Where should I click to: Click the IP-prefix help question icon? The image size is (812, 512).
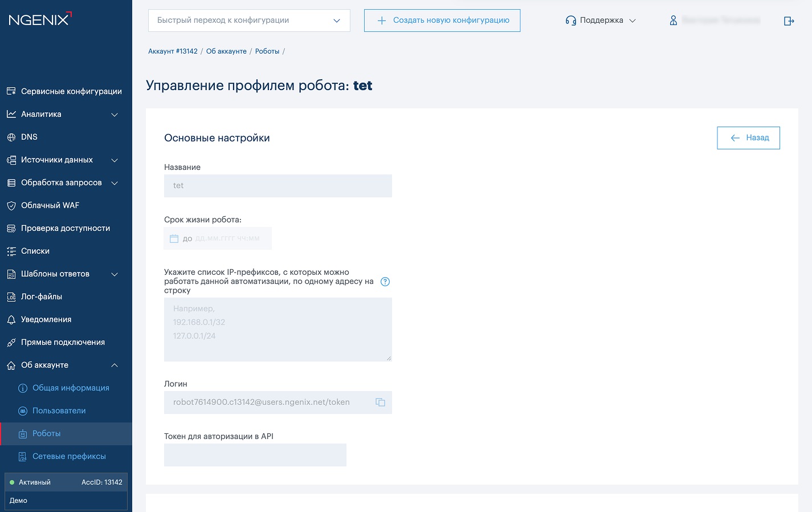tap(385, 282)
